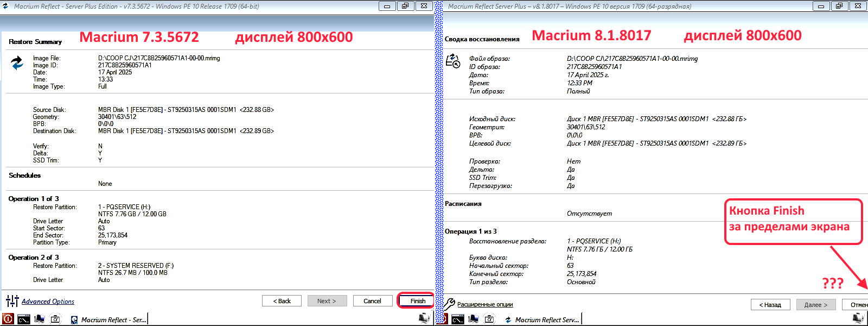Open the command prompt icon in right taskbar
The width and height of the screenshot is (868, 326).
[457, 319]
